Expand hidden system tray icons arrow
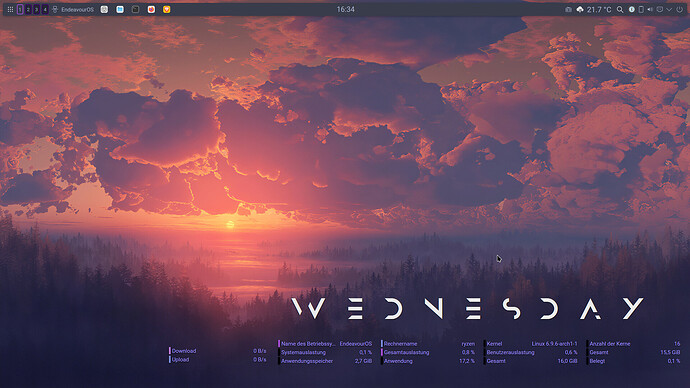690x388 pixels. [669, 9]
